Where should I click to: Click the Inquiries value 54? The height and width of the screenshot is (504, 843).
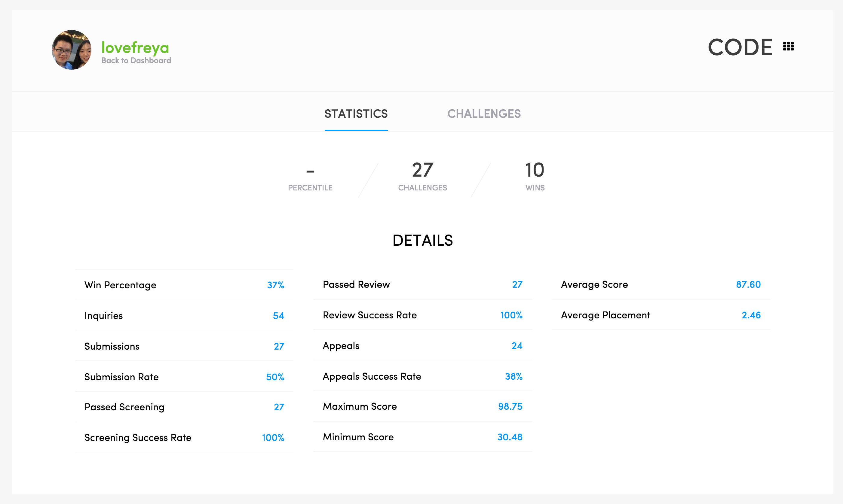278,315
